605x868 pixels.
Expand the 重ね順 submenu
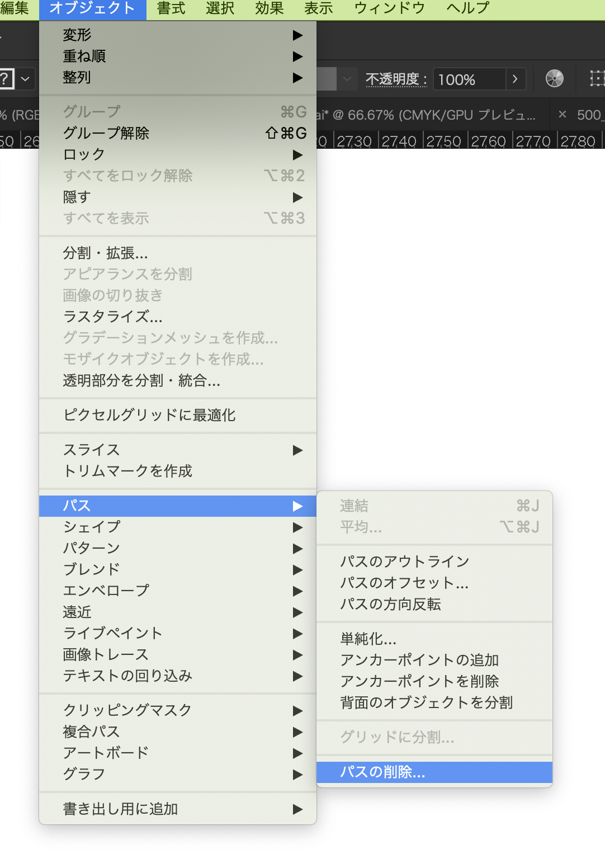point(178,56)
